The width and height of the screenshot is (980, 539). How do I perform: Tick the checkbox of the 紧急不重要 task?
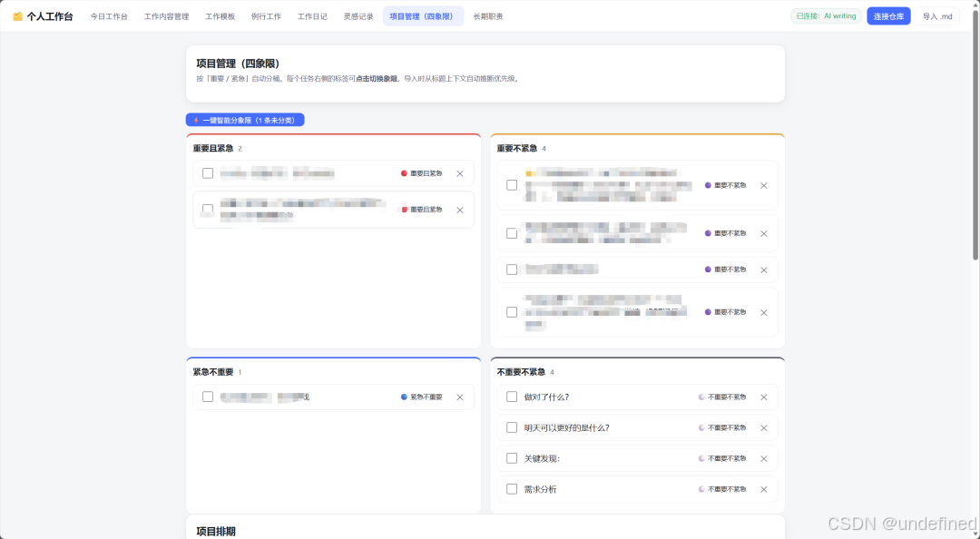coord(208,397)
